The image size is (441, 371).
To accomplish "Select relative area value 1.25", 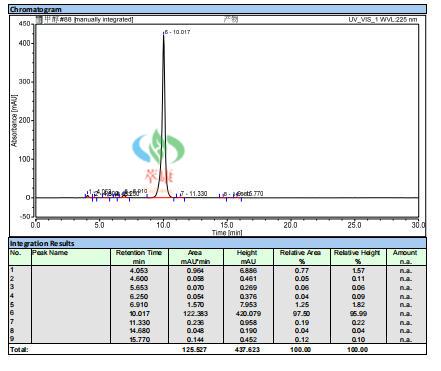I will coord(302,305).
